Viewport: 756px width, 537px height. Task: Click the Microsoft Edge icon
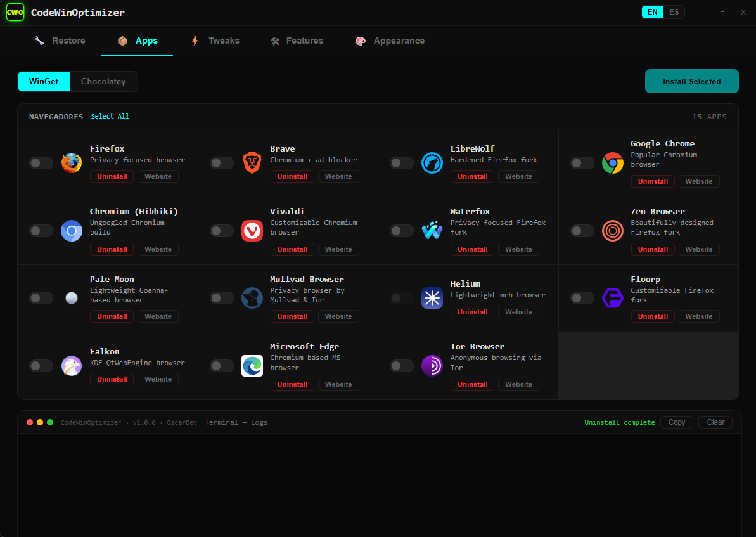[252, 366]
